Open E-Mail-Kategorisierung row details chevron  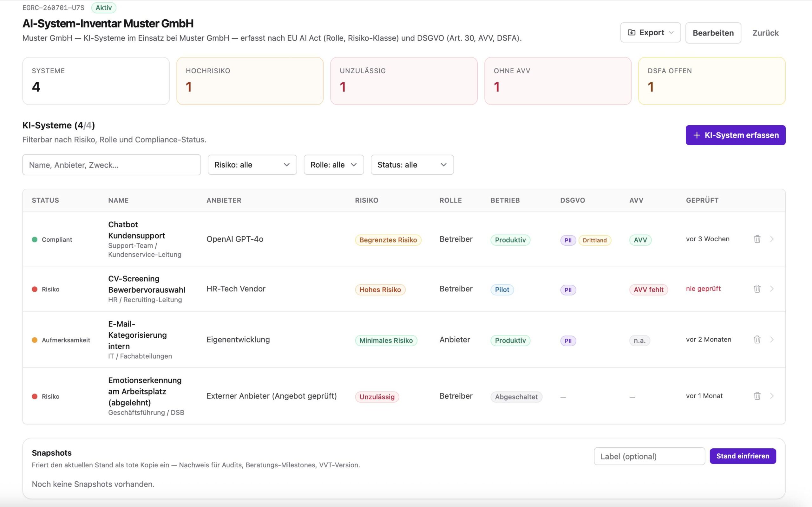(x=772, y=339)
